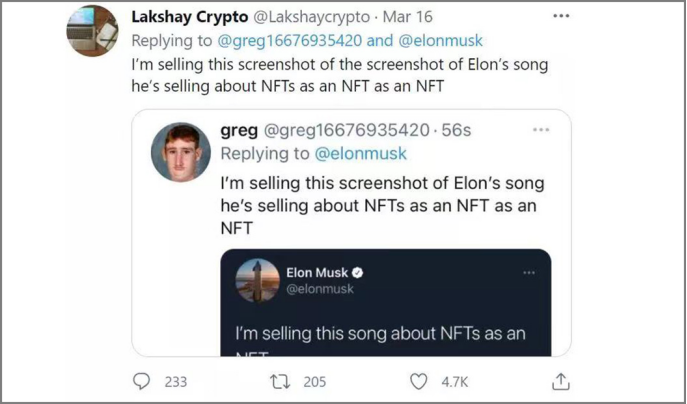687x404 pixels.
Task: Open the more options menu for Lakshay's tweet
Action: point(561,17)
